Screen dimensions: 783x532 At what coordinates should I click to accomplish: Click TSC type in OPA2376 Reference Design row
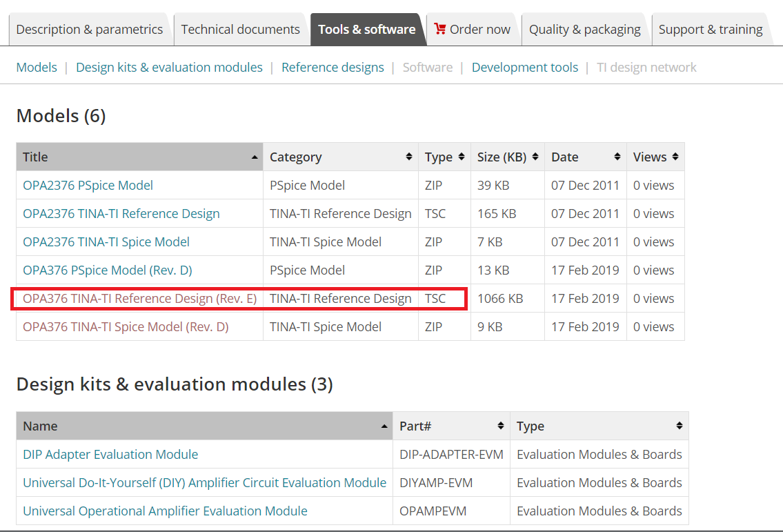(435, 214)
